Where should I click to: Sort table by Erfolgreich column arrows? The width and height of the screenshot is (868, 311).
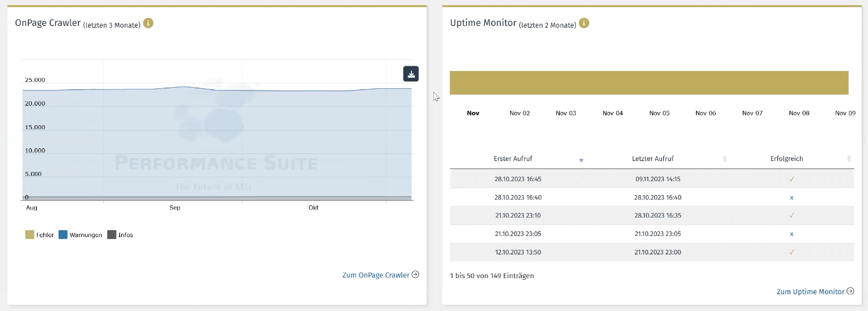[849, 159]
